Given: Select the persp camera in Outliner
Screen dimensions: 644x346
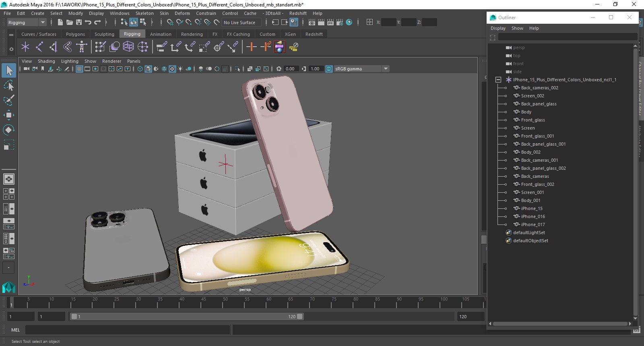Looking at the screenshot, I should pos(519,47).
